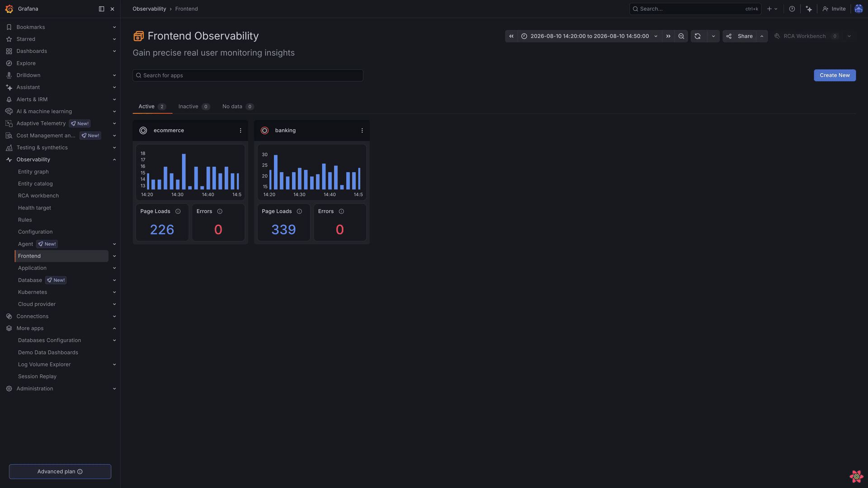The image size is (868, 488).
Task: Zoom out the time range
Action: click(681, 36)
